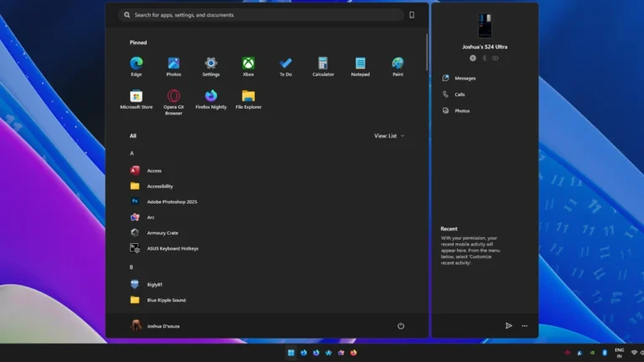The width and height of the screenshot is (644, 362).
Task: Open the Edge pinned app
Action: coord(136,64)
